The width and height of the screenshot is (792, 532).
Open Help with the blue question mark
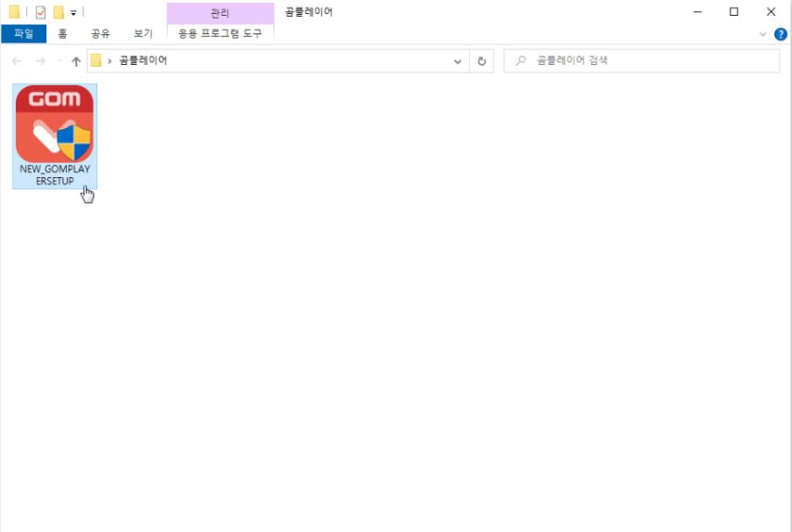tap(780, 34)
